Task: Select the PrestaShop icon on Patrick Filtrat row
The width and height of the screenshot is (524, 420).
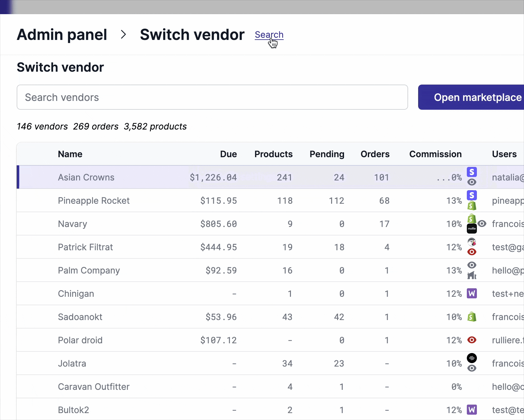Action: tap(472, 242)
